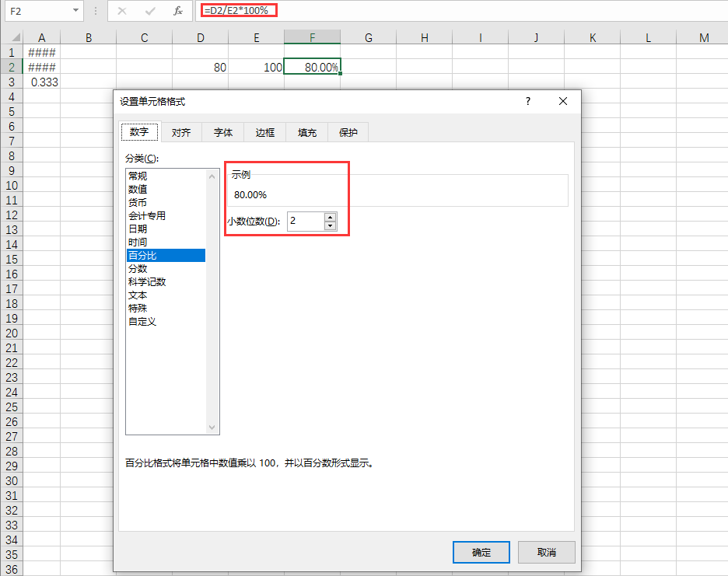Switch to the 对齐 tab
The height and width of the screenshot is (576, 728).
coord(180,132)
